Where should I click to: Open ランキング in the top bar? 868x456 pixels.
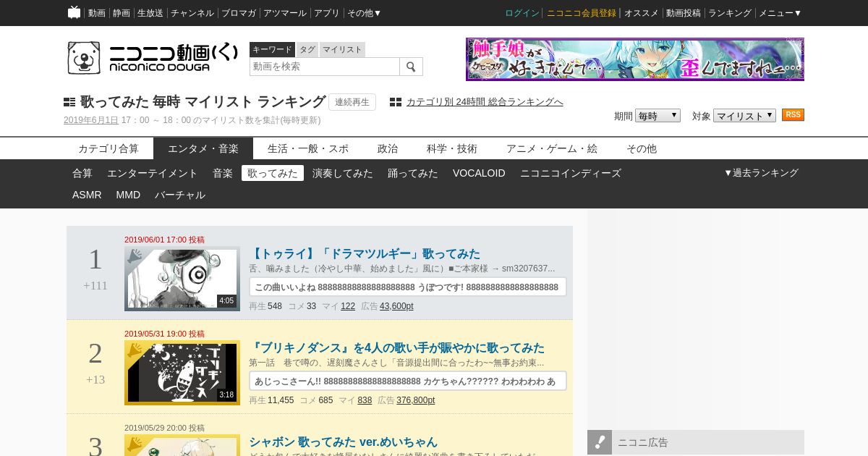coord(731,13)
